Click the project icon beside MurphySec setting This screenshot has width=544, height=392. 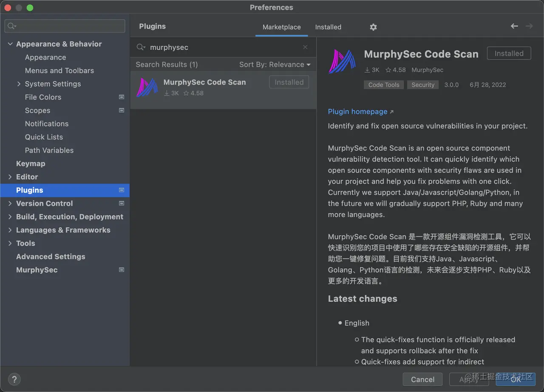[x=122, y=270]
